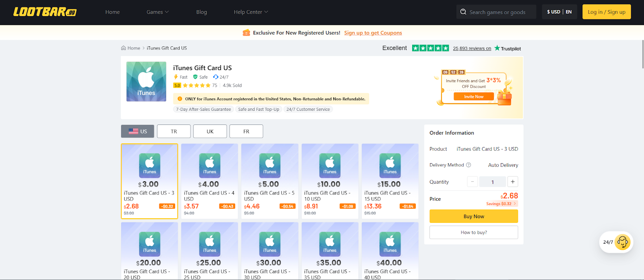Click the search magnifier icon
Image resolution: width=644 pixels, height=280 pixels.
pyautogui.click(x=463, y=12)
